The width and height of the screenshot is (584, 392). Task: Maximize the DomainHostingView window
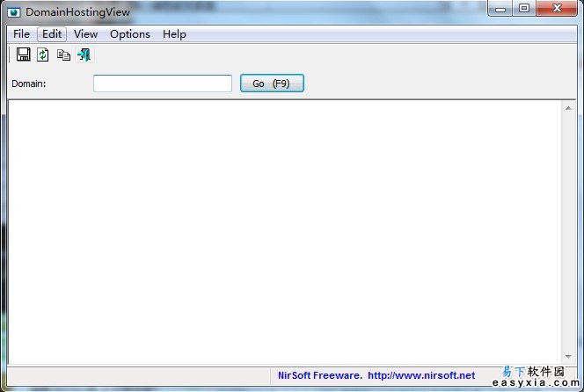pyautogui.click(x=524, y=8)
